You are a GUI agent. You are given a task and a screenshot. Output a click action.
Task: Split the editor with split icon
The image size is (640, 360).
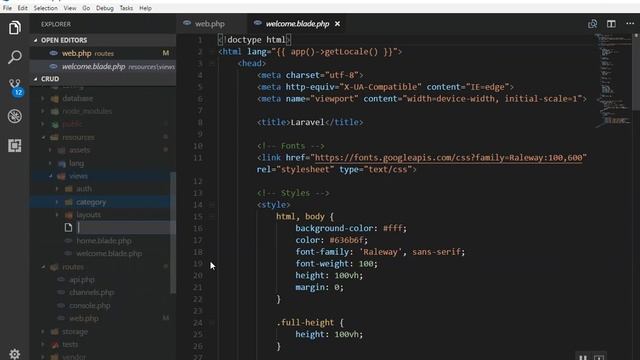tap(611, 24)
